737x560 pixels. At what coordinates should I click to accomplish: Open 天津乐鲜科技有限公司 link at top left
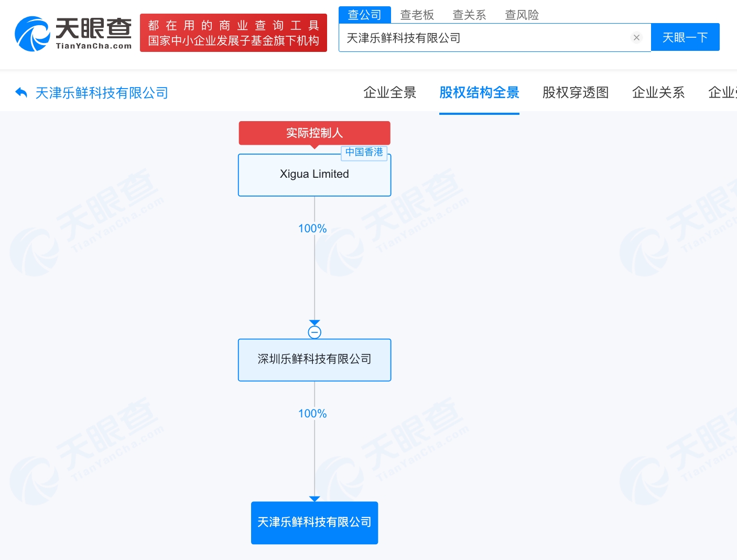[101, 92]
